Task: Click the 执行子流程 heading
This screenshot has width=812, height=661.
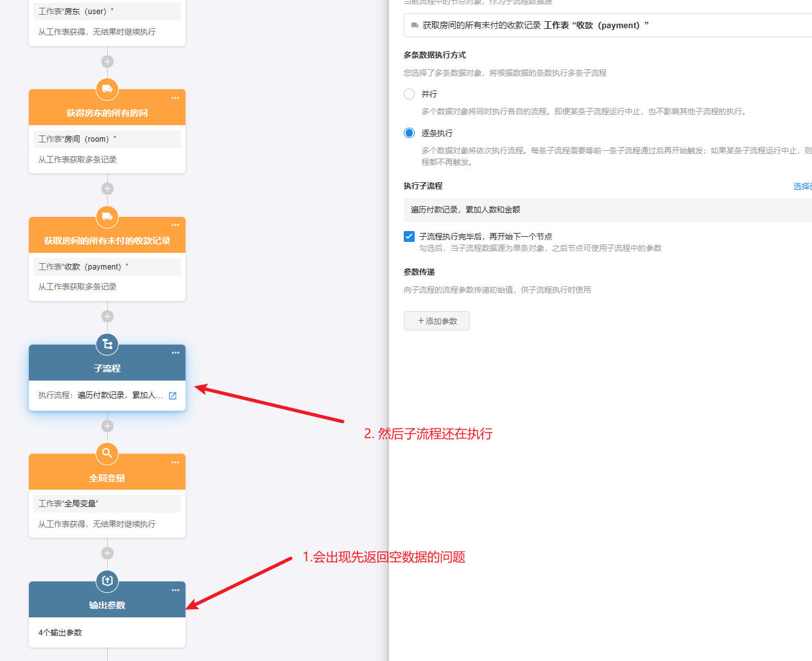Action: 423,186
